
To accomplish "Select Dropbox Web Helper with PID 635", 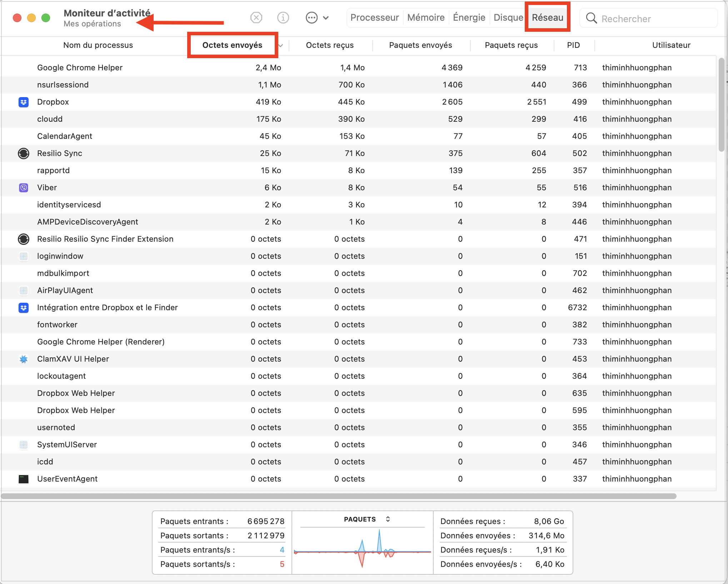I will 359,393.
